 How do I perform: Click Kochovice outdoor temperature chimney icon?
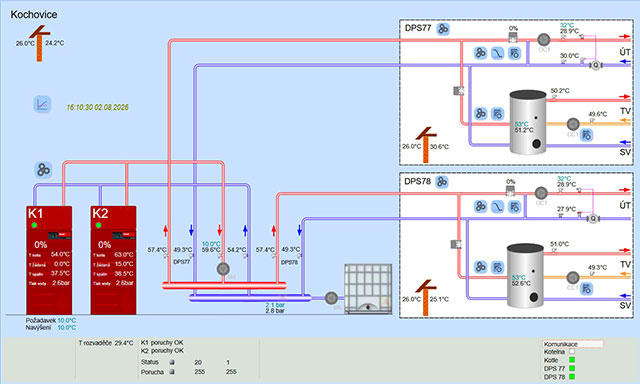(x=40, y=43)
